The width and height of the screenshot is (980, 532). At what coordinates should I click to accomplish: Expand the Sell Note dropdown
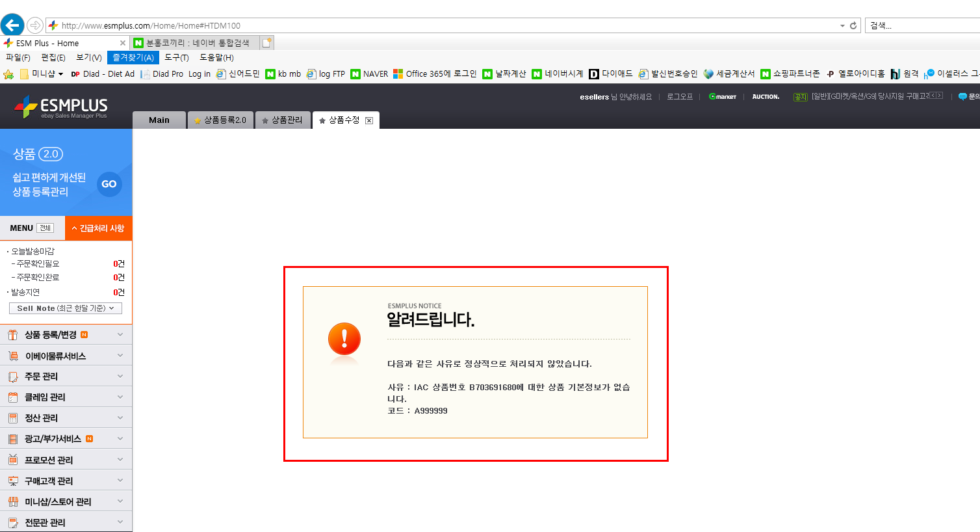[66, 308]
